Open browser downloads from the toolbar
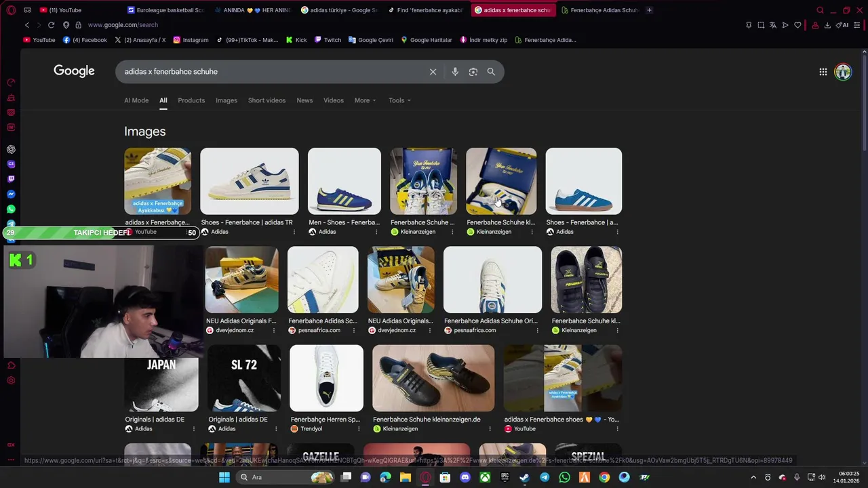The height and width of the screenshot is (488, 868). click(827, 25)
